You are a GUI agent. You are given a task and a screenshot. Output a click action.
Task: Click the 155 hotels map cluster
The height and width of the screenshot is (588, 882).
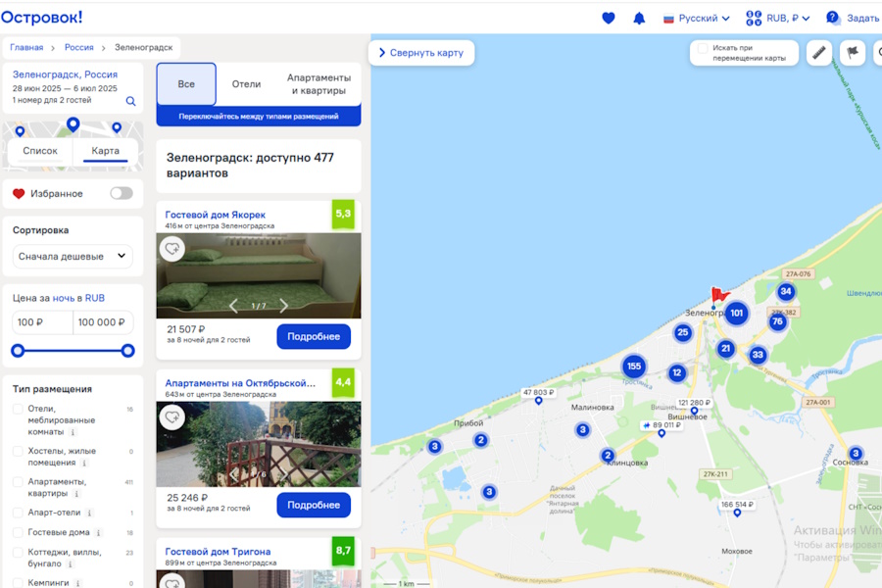[x=634, y=367]
